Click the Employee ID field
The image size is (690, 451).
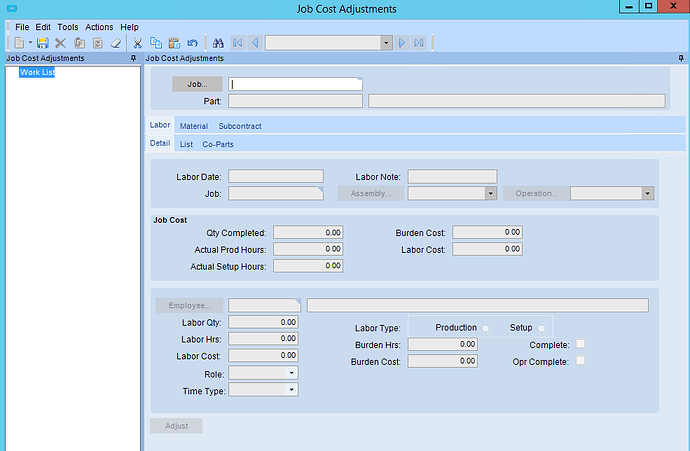[264, 305]
